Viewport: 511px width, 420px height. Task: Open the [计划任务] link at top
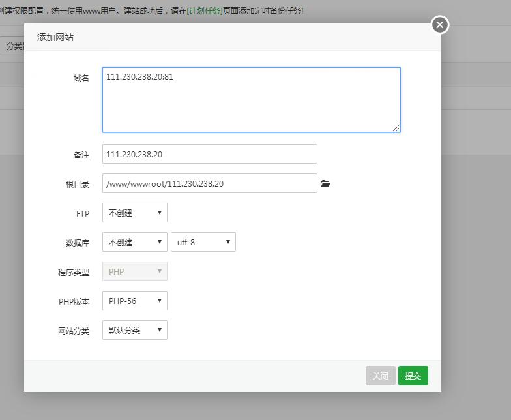[x=205, y=11]
